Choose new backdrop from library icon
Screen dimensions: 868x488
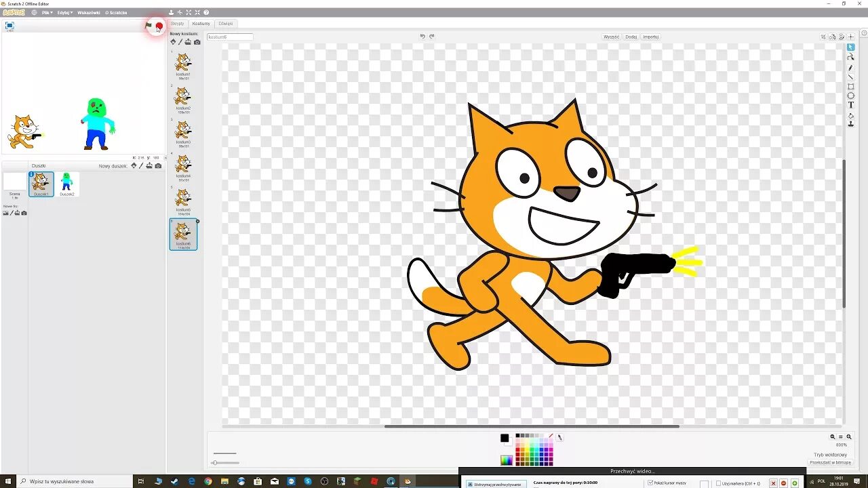pos(5,213)
